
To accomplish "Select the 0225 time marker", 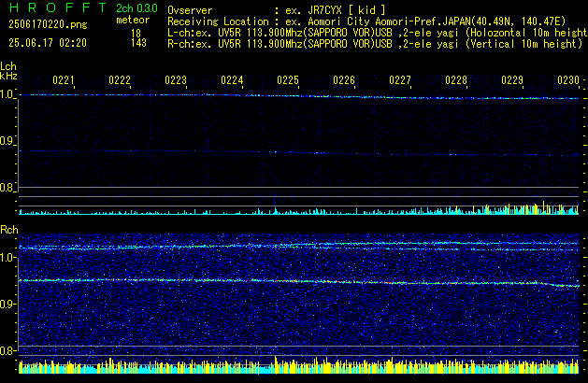I will pos(288,80).
